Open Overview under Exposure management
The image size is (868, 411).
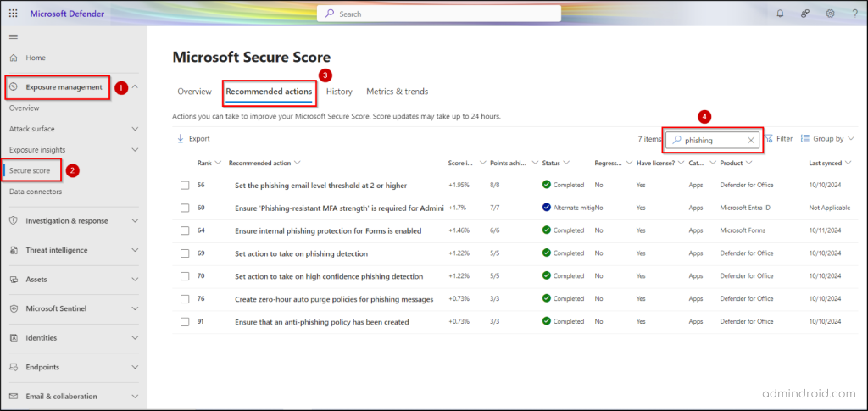24,108
